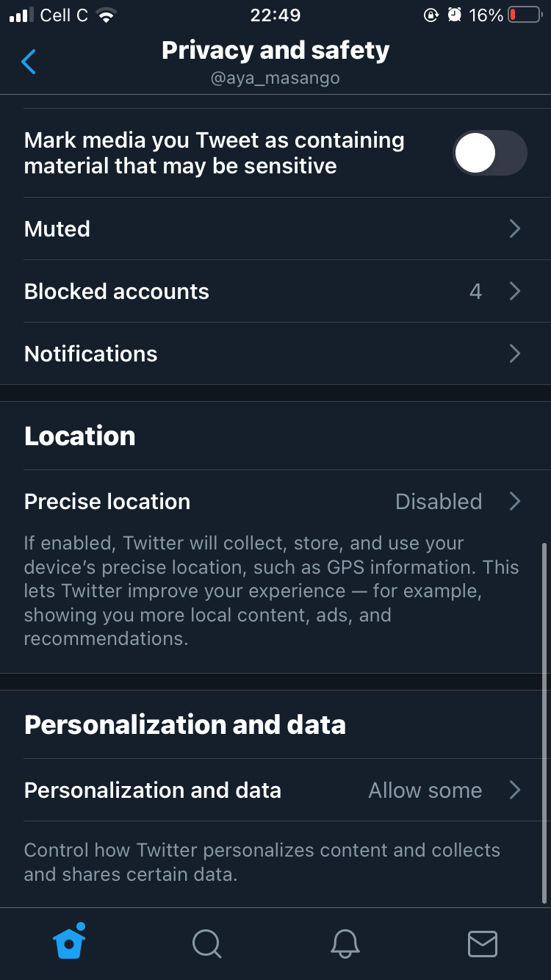Tap the Wi-Fi status icon

[x=107, y=15]
